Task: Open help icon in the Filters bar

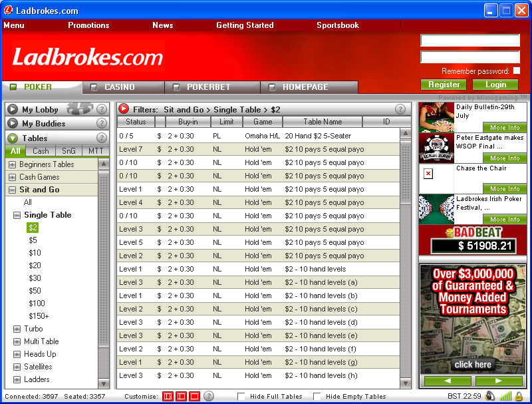Action: 400,109
